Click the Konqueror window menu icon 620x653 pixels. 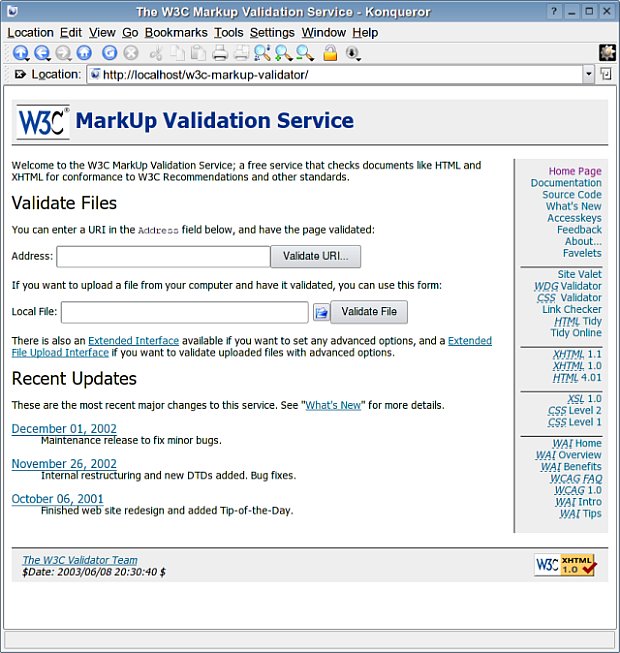click(12, 11)
